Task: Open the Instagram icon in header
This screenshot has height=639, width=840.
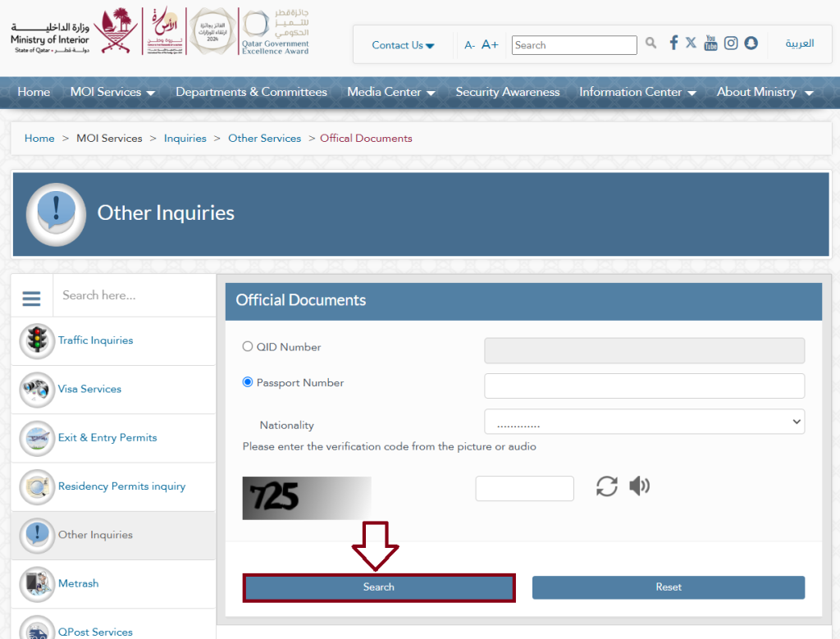Action: [x=731, y=43]
